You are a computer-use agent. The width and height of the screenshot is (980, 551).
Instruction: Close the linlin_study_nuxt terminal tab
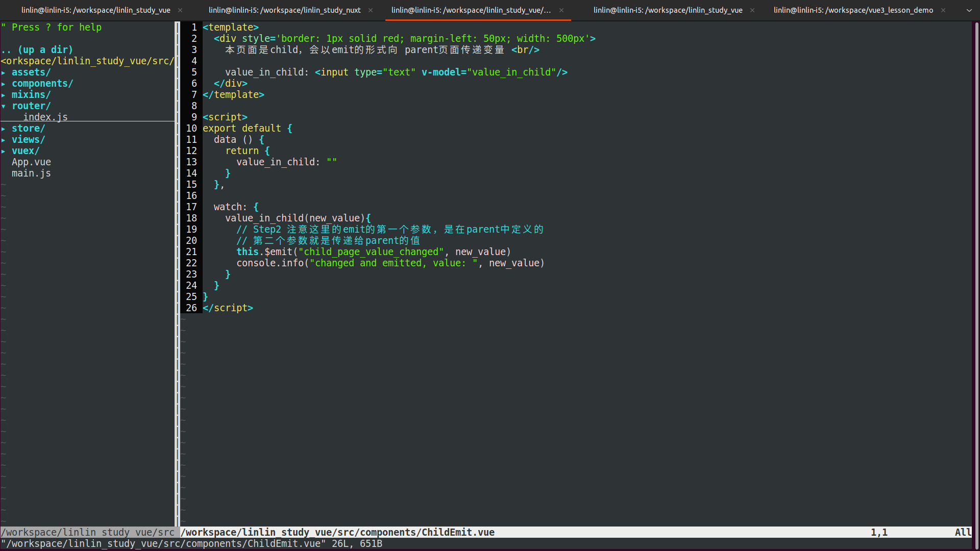(371, 10)
